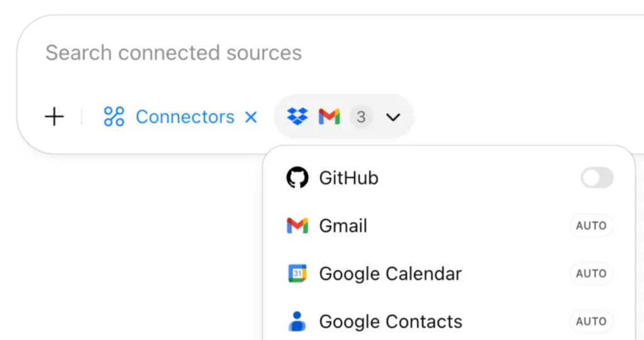Click the Connectors node icon
The width and height of the screenshot is (644, 340).
coord(114,116)
